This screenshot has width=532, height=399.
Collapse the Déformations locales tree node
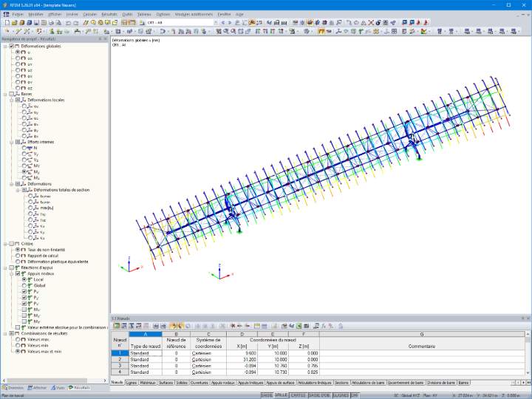point(12,100)
